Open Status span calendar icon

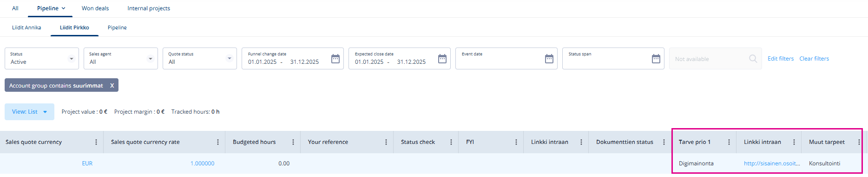656,59
